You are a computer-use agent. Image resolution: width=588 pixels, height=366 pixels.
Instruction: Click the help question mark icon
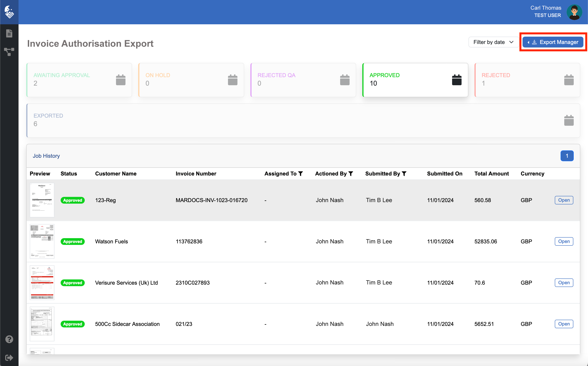pos(9,339)
